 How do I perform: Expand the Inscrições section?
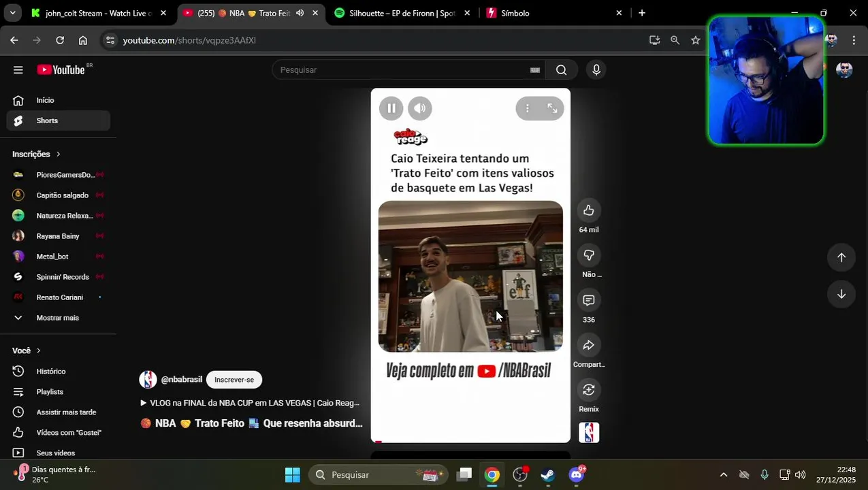point(37,154)
